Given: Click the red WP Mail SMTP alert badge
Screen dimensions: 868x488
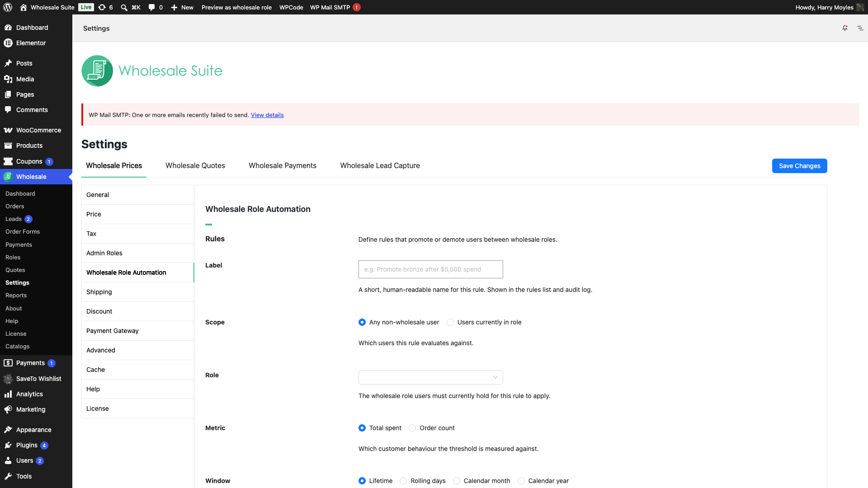Looking at the screenshot, I should coord(357,7).
